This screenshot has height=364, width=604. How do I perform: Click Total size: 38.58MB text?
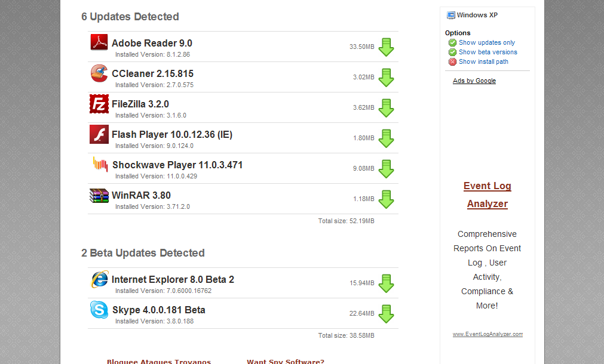point(347,335)
